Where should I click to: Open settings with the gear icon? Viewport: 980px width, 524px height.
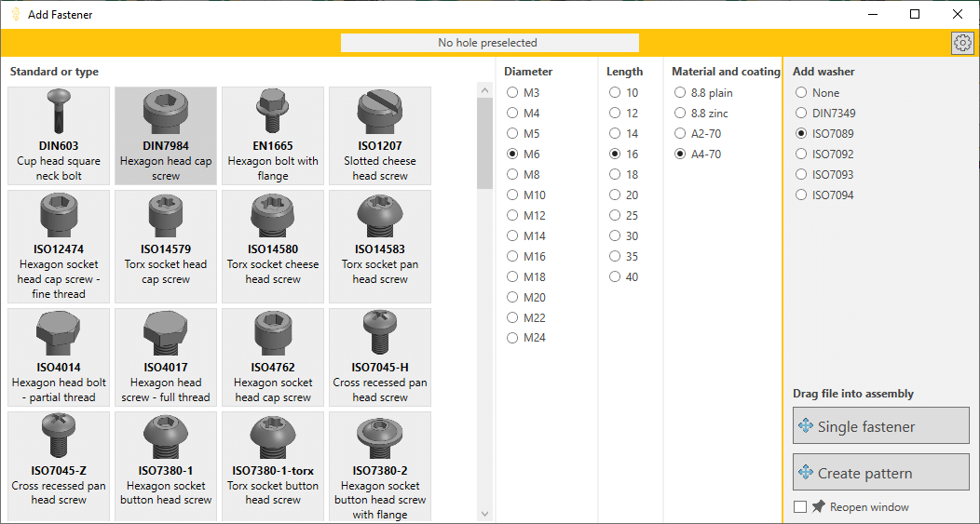click(x=962, y=43)
